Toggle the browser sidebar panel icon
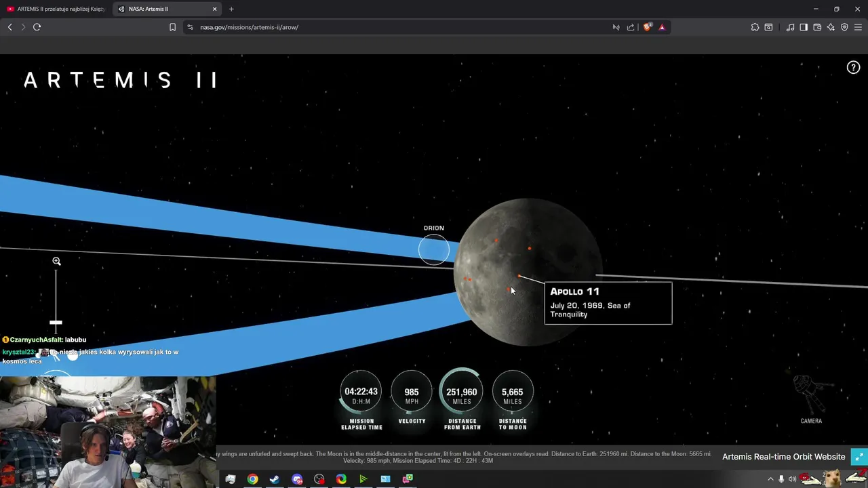The height and width of the screenshot is (488, 868). pyautogui.click(x=804, y=27)
